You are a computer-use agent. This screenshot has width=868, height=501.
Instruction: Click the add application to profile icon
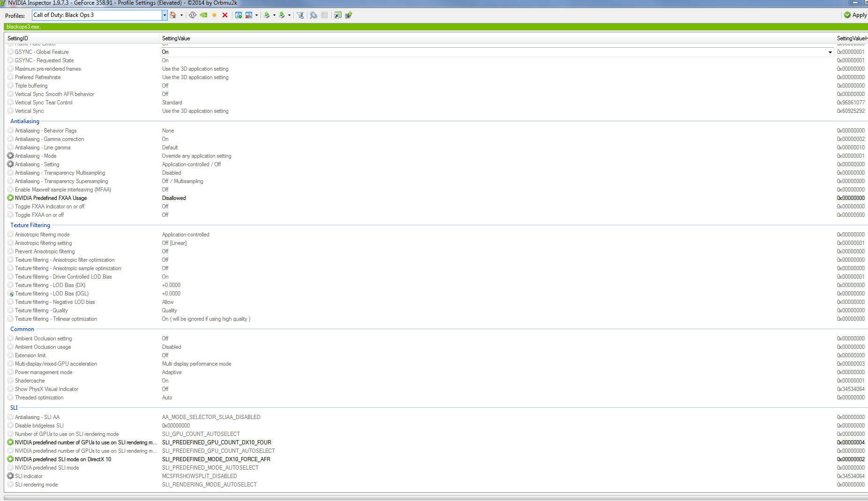pyautogui.click(x=239, y=15)
